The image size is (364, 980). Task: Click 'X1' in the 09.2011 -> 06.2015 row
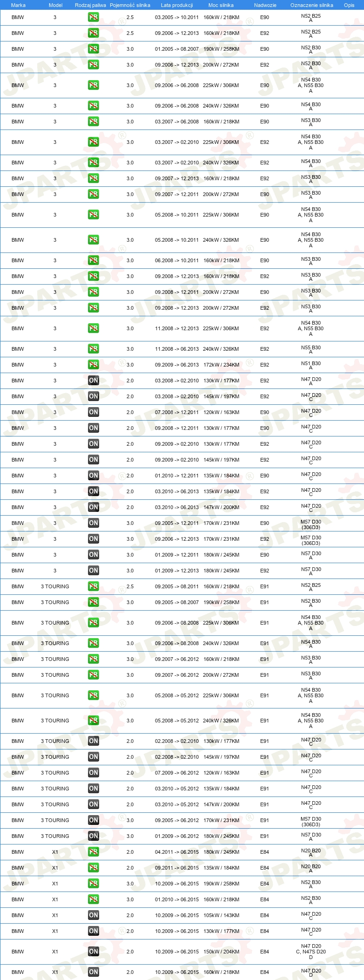point(55,868)
